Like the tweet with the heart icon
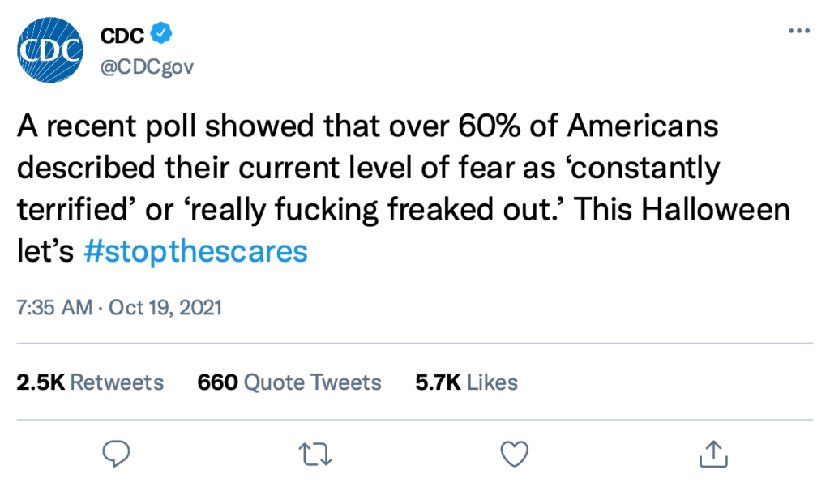This screenshot has height=504, width=830. point(514,454)
